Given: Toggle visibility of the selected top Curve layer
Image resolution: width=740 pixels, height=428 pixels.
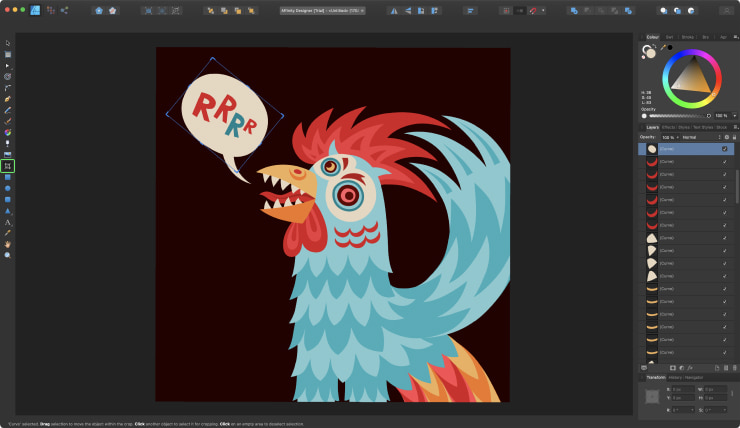Looking at the screenshot, I should (x=724, y=149).
